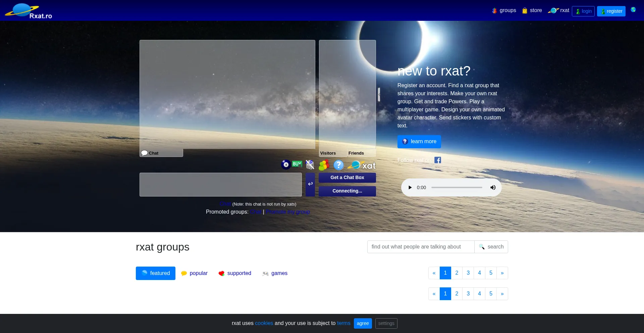Click the xat planet logo in the chat
This screenshot has width=644, height=333.
[362, 165]
